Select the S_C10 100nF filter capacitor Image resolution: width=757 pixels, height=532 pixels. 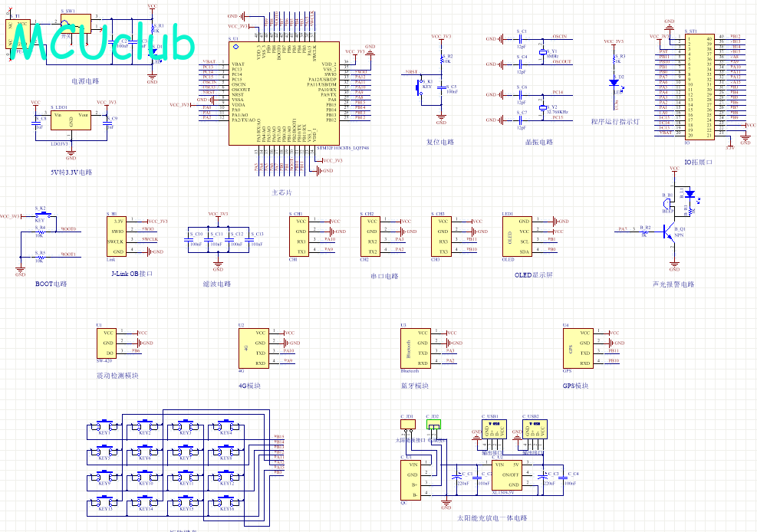click(188, 238)
